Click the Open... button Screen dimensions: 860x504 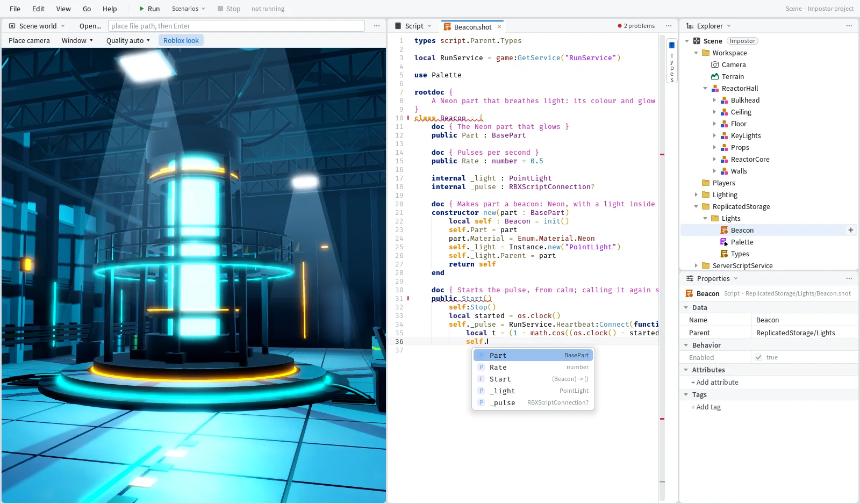tap(90, 26)
